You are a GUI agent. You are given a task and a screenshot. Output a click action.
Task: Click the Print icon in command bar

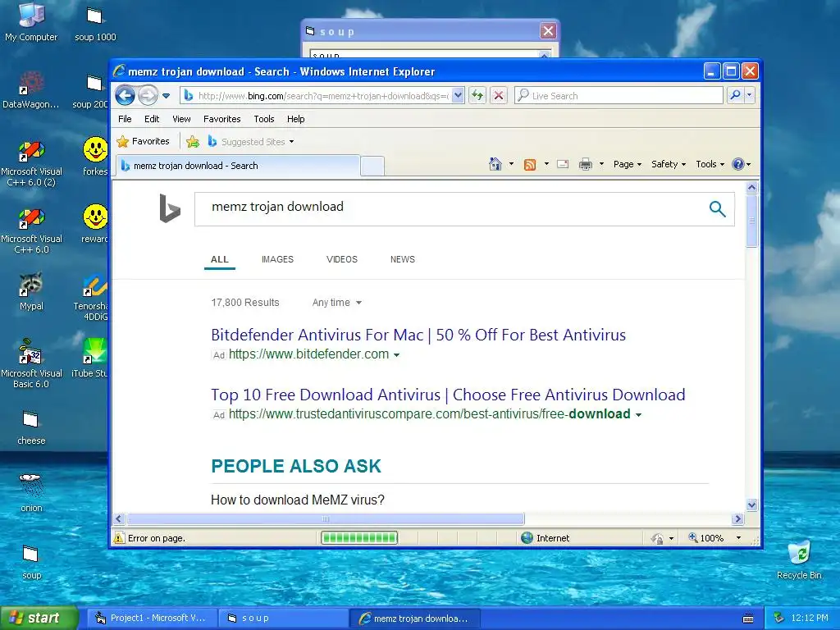[586, 164]
